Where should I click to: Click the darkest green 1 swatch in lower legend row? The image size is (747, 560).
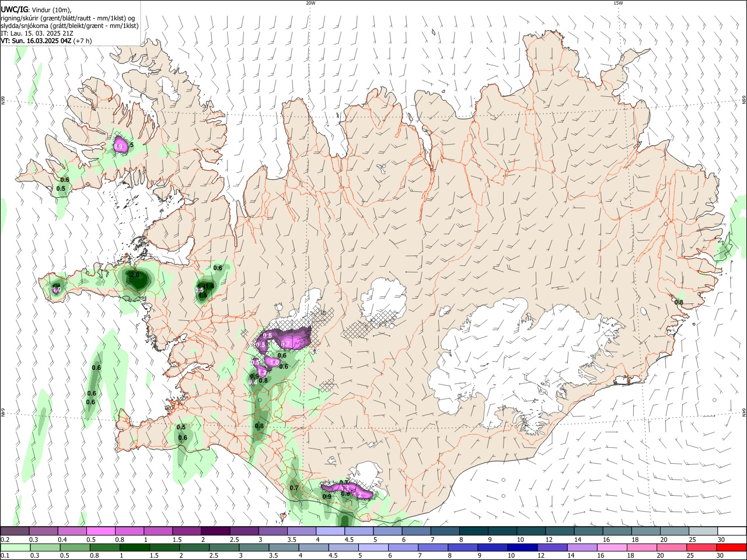[x=134, y=548]
